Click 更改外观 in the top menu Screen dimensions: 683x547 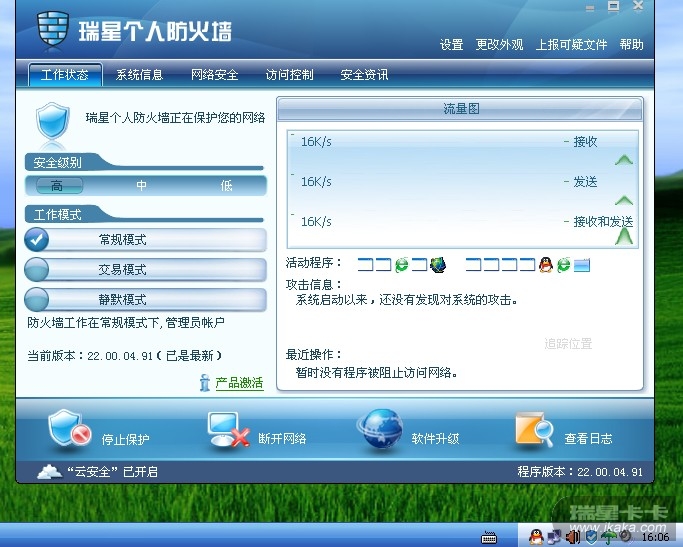pyautogui.click(x=499, y=44)
